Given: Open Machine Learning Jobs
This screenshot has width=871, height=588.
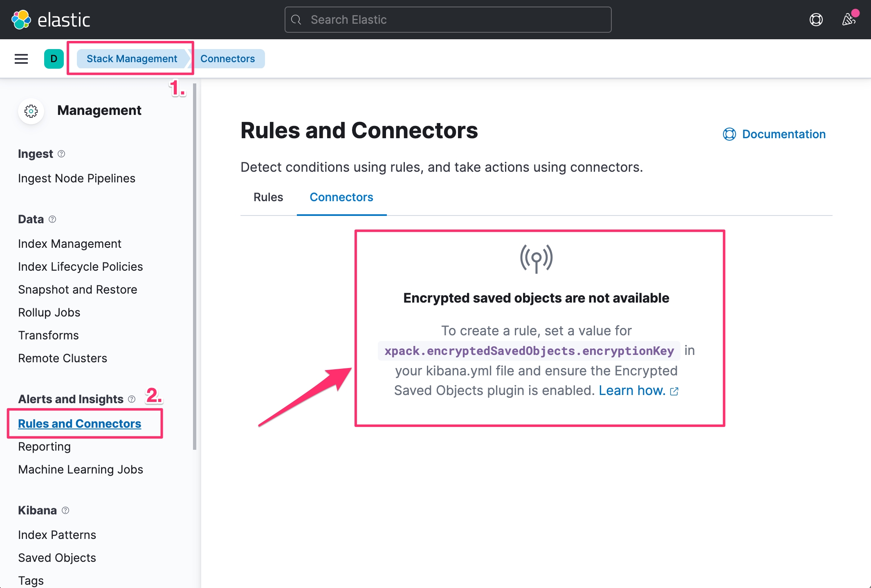Looking at the screenshot, I should [x=81, y=469].
